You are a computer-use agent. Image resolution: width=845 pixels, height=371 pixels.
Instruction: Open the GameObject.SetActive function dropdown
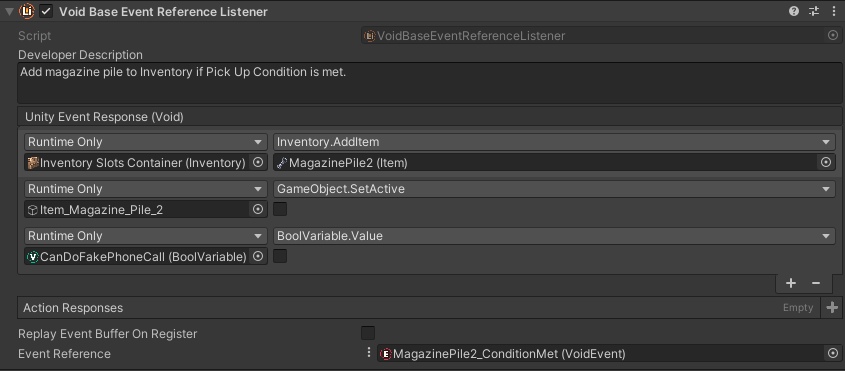click(555, 189)
